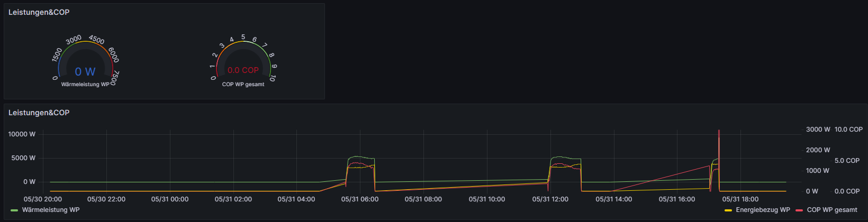This screenshot has width=868, height=222.
Task: Click the green Wärmeleistung WP legend color swatch
Action: pos(14,210)
